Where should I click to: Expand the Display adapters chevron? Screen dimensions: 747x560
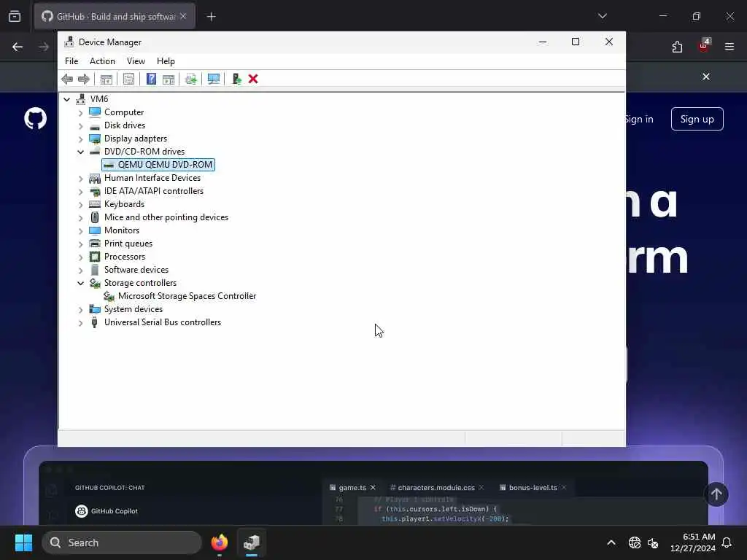(x=80, y=139)
